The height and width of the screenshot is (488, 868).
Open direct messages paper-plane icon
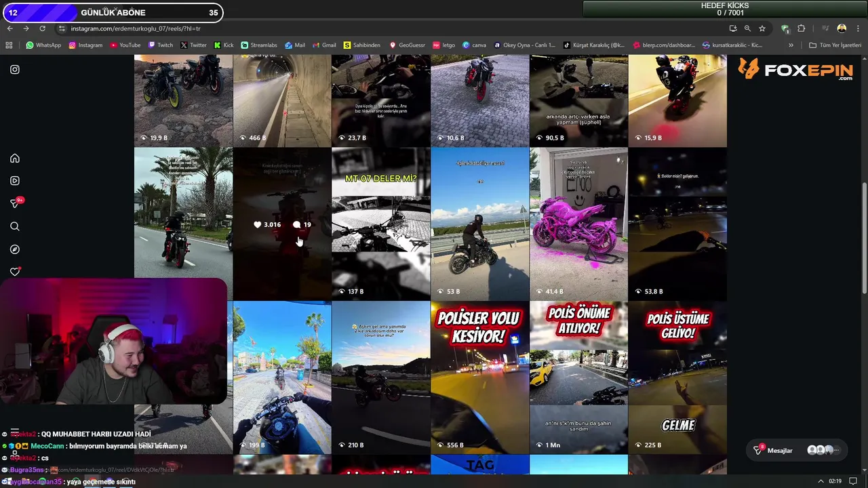(x=14, y=203)
